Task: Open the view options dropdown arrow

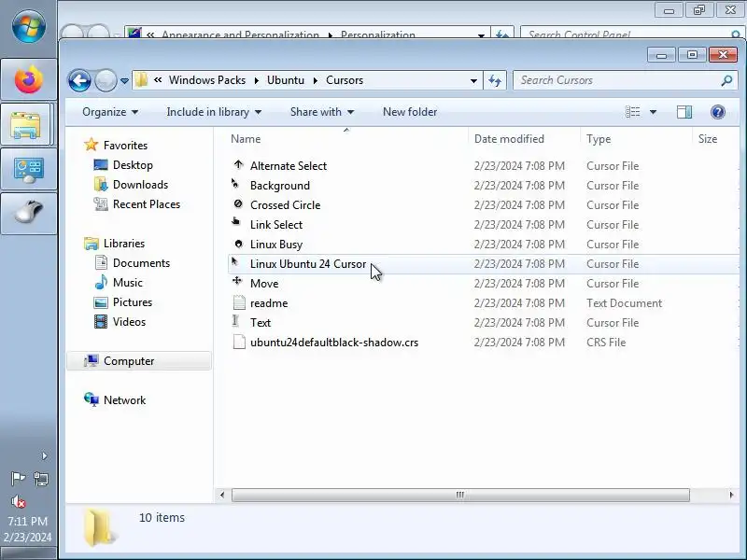Action: click(653, 112)
